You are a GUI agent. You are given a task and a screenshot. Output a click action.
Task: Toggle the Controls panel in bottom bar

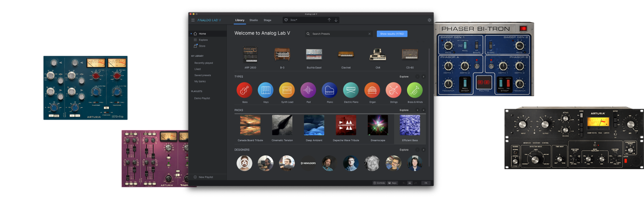coord(379,183)
